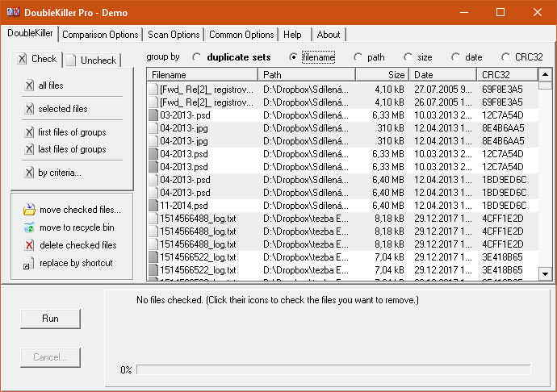Click the icon next to 11-2014.psd
557x392 pixels.
pyautogui.click(x=153, y=206)
